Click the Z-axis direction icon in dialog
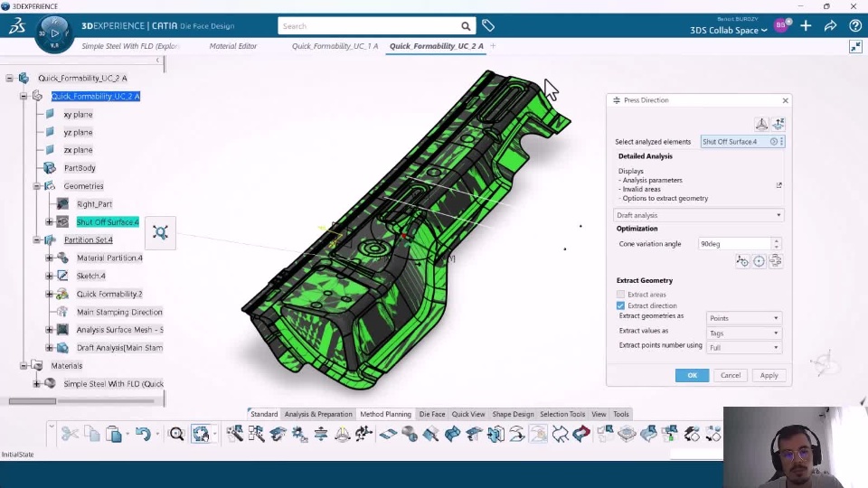 (778, 124)
